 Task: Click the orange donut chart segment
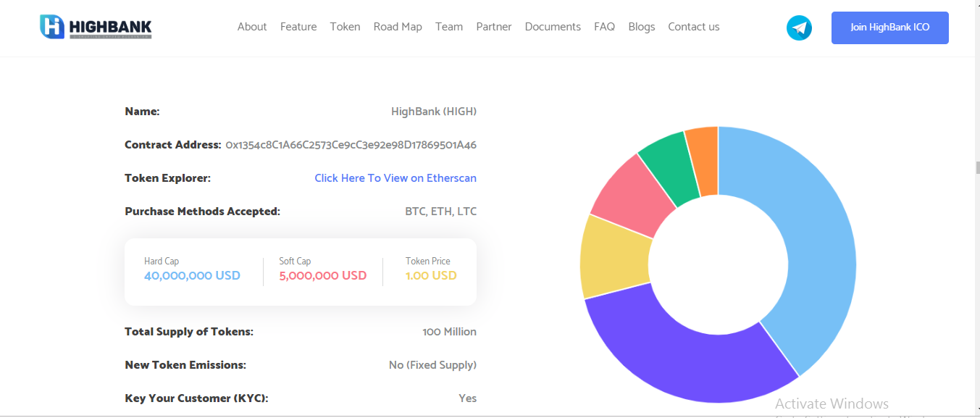pyautogui.click(x=704, y=160)
